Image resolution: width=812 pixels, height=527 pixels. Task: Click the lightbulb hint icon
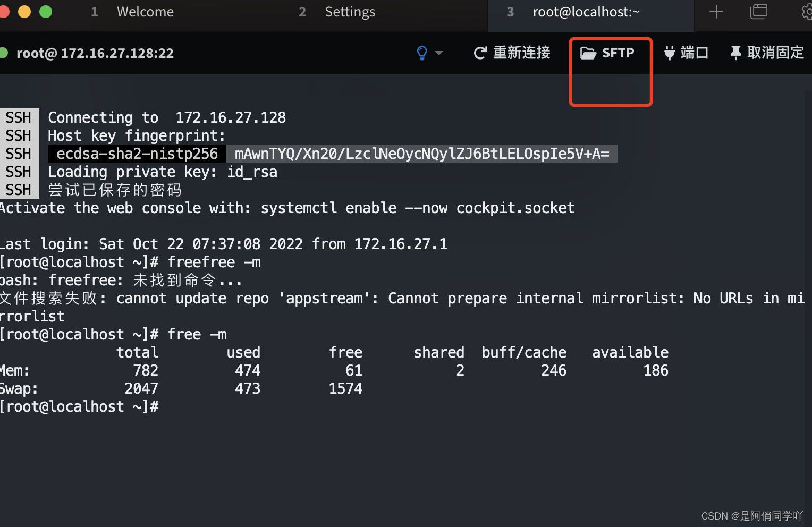point(422,53)
